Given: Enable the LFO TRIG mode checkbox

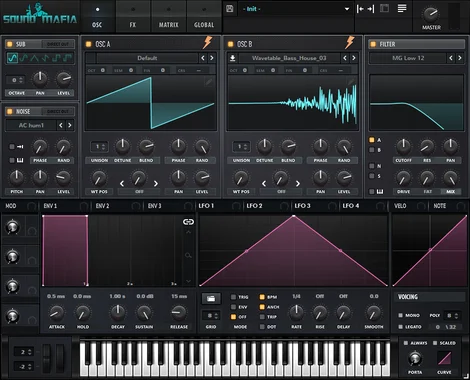Looking at the screenshot, I should (233, 297).
